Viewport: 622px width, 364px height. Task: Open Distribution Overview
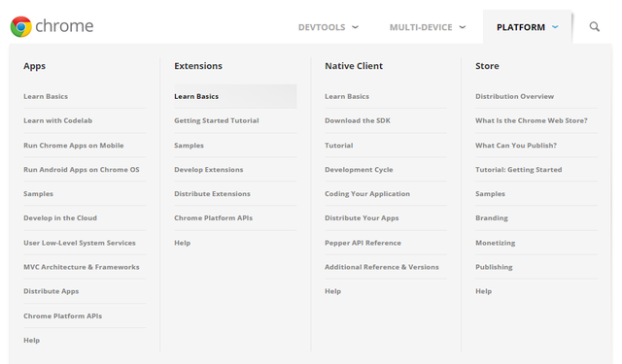[514, 96]
